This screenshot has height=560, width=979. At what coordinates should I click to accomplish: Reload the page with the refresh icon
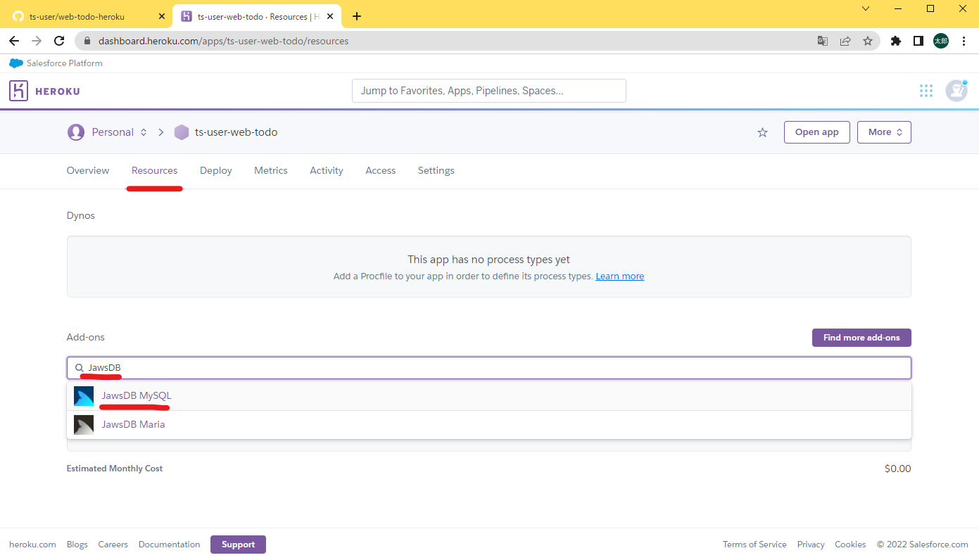[x=59, y=41]
